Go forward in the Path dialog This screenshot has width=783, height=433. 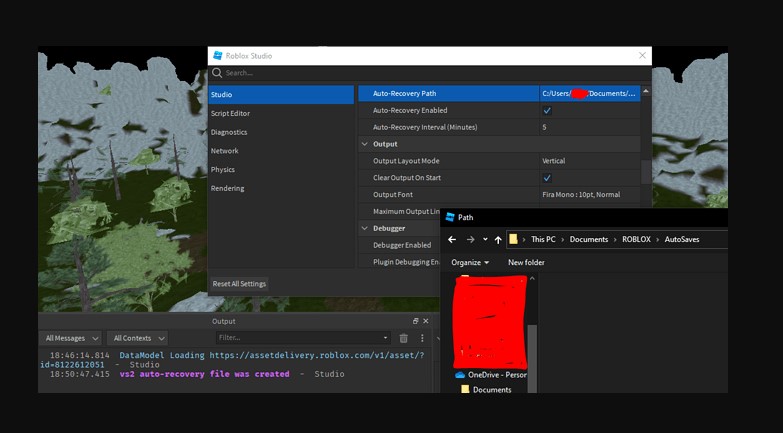click(x=470, y=240)
